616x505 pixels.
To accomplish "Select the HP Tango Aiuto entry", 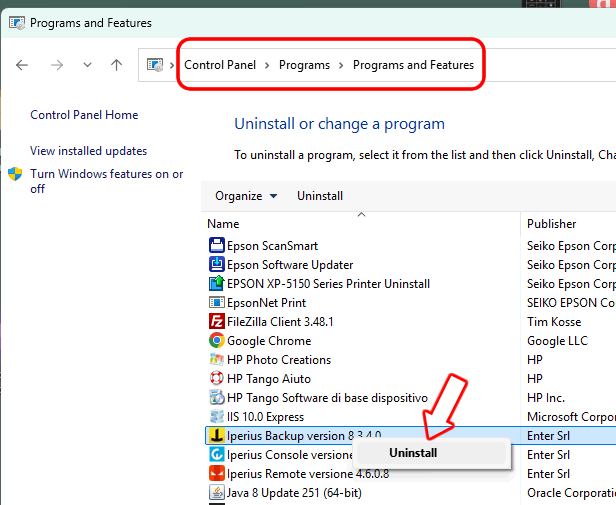I will [x=269, y=379].
